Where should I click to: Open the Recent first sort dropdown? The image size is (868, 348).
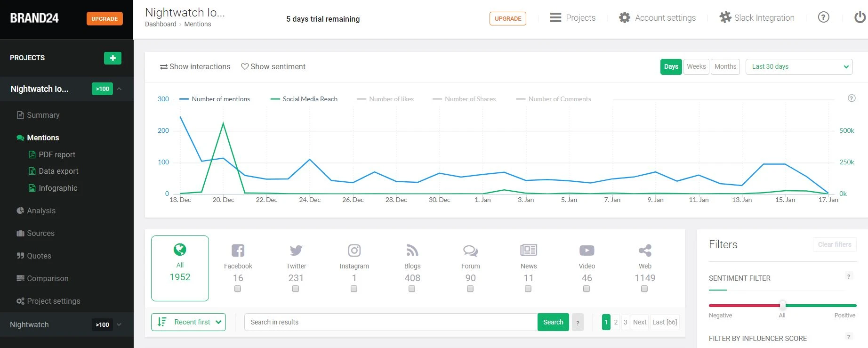point(188,322)
